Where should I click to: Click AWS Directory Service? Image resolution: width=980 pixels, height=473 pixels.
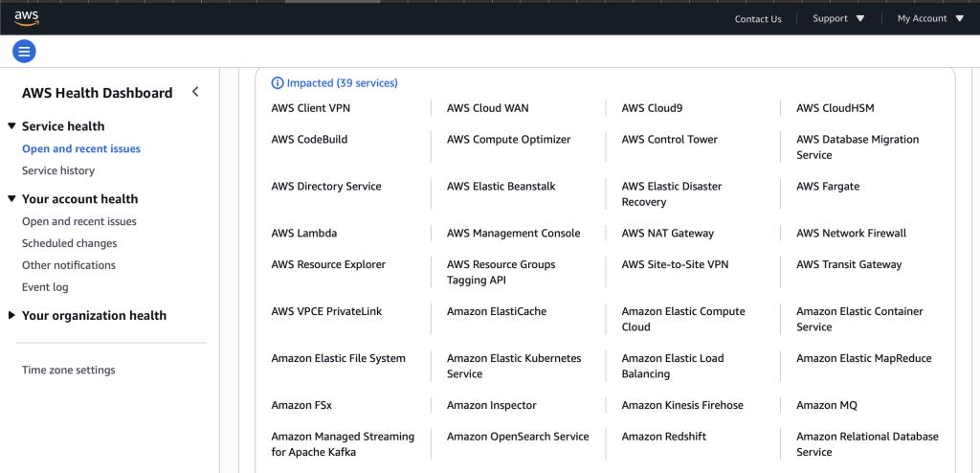(x=326, y=187)
